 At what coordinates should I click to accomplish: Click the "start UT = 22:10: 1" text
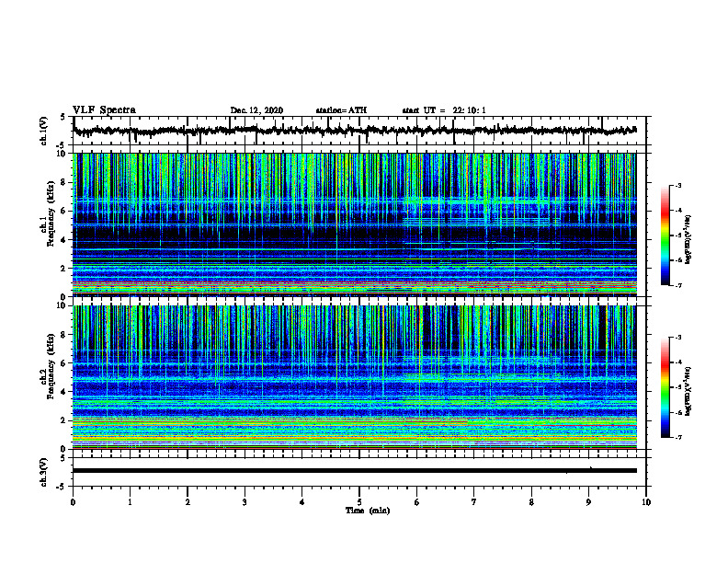[x=444, y=110]
